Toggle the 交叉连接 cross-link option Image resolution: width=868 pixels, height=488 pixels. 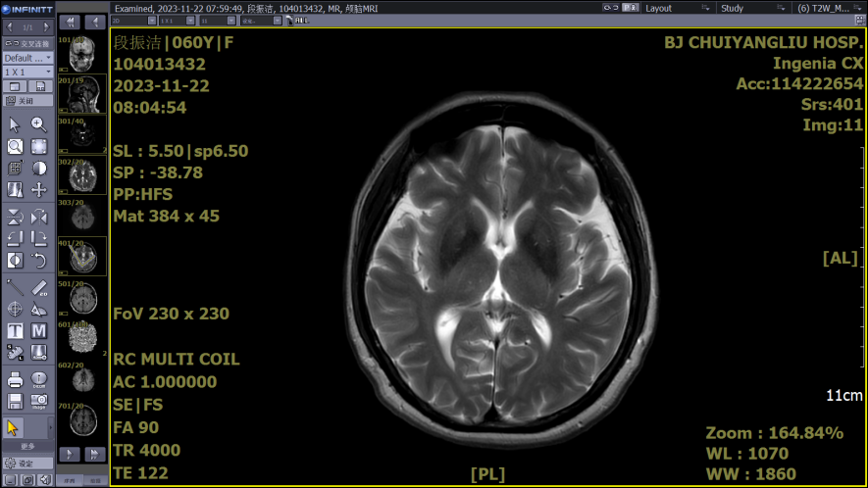[26, 44]
